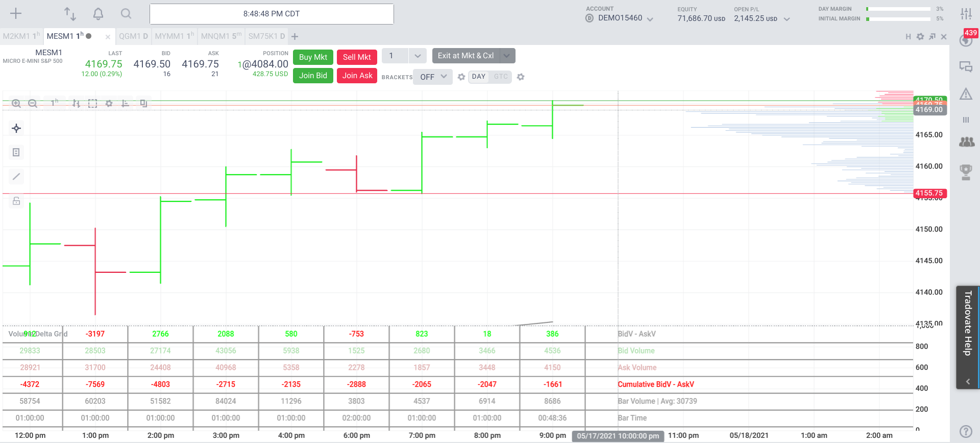The height and width of the screenshot is (443, 980).
Task: Select the trend line drawing tool
Action: 16,177
